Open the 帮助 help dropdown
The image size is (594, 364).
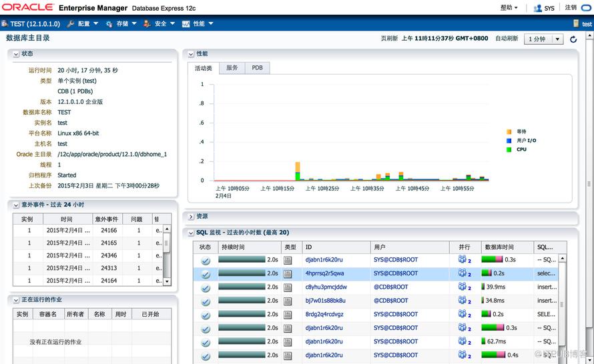[509, 8]
